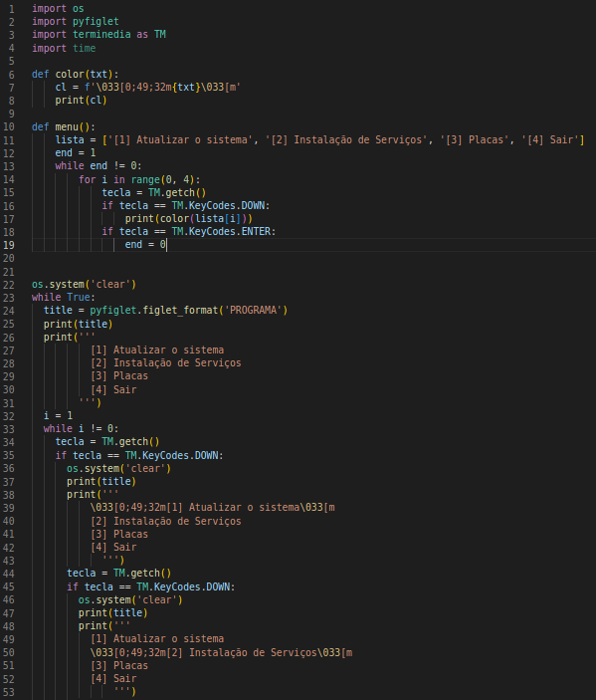Click line number 1 in the gutter
596x700 pixels.
point(11,9)
